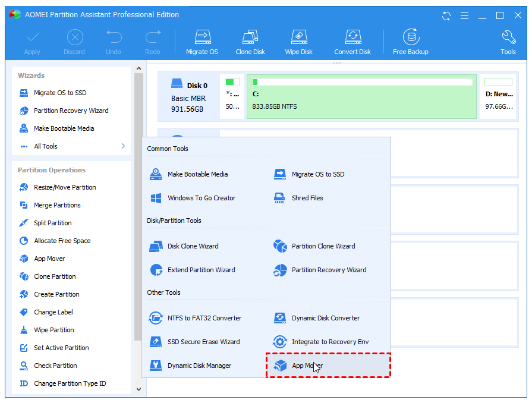Click the Redo arrow icon
This screenshot has width=532, height=403.
[153, 37]
